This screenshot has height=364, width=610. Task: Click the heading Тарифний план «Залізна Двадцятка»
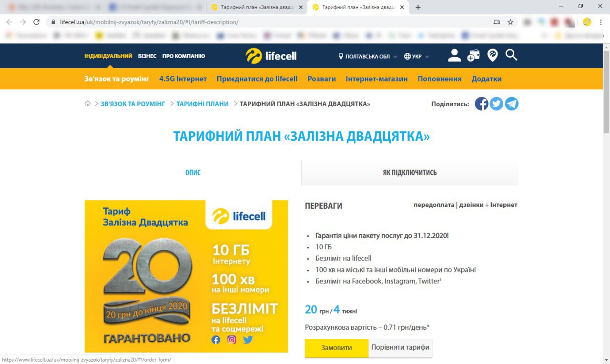click(x=301, y=136)
